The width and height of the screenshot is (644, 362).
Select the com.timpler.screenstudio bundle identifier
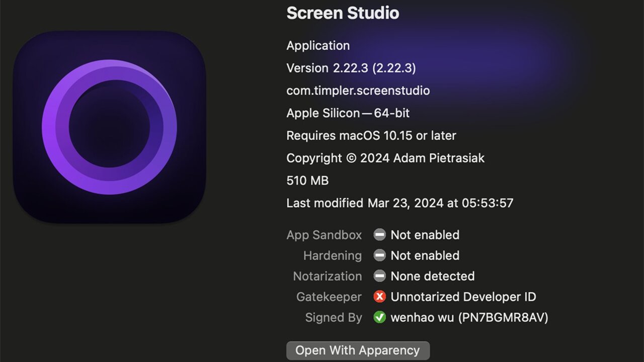pyautogui.click(x=357, y=90)
